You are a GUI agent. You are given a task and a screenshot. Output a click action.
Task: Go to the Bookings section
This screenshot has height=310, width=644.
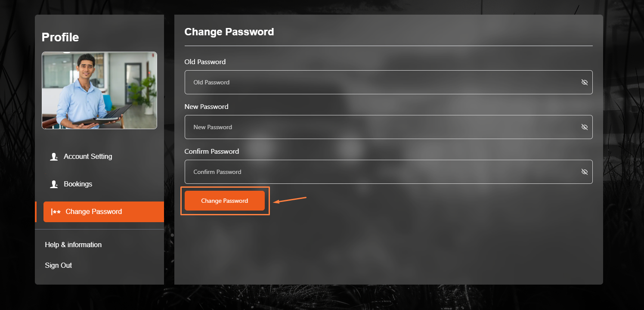coord(78,184)
